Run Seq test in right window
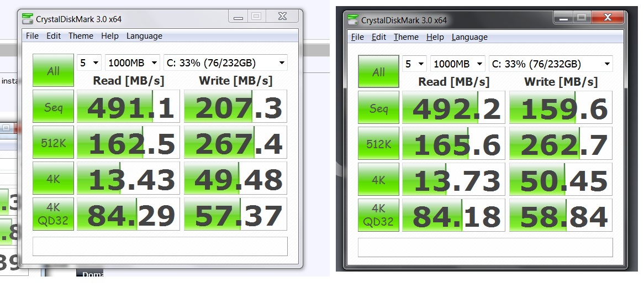This screenshot has width=644, height=297. [x=379, y=107]
